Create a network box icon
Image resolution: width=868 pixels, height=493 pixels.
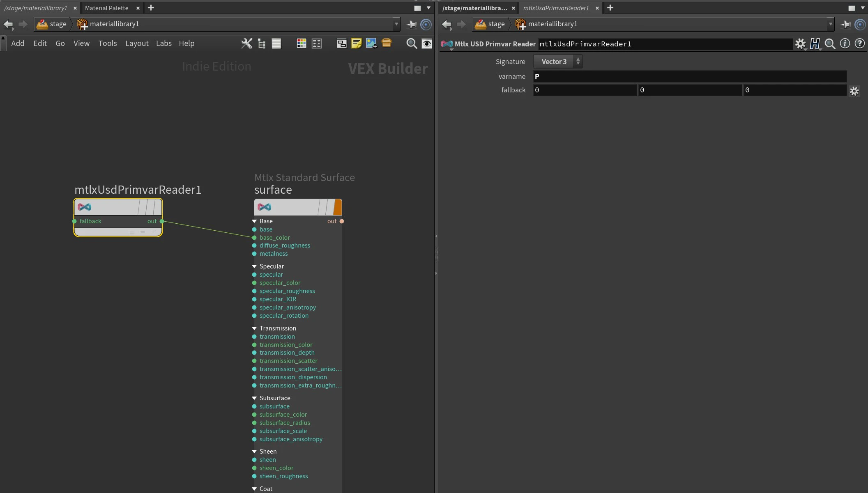click(341, 44)
